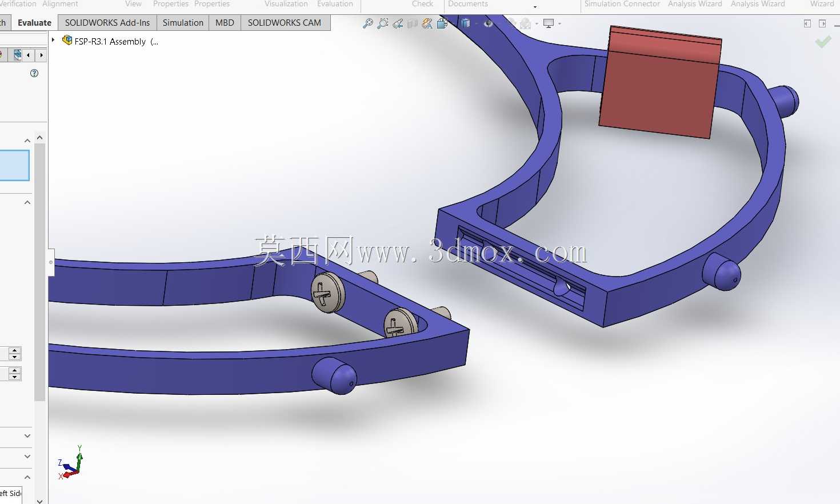Open the SOLIDWORKS CAM tab
This screenshot has height=504, width=840.
click(285, 23)
